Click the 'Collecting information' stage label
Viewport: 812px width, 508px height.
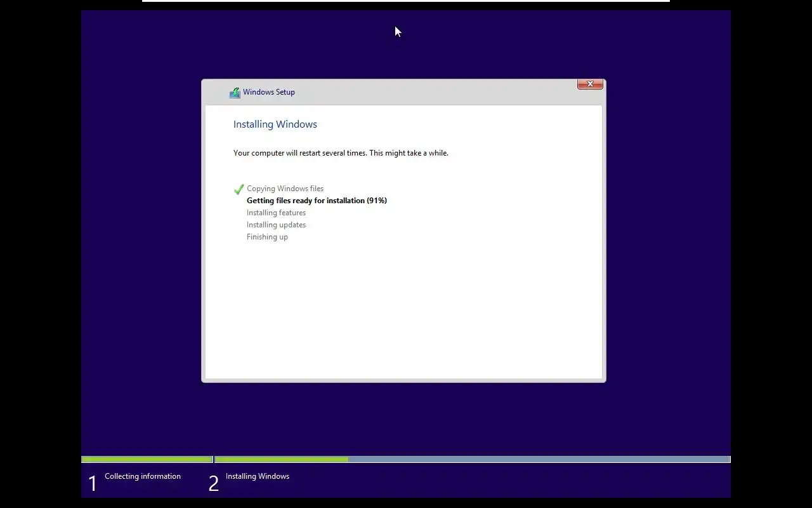coord(143,476)
